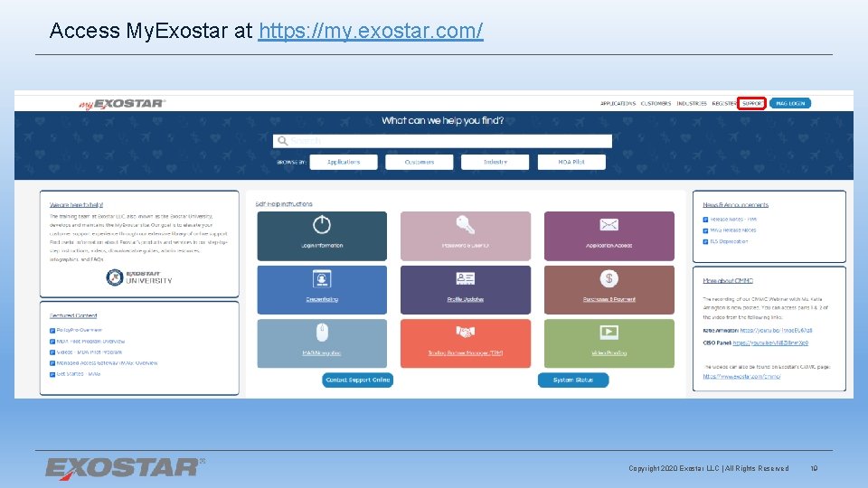Open the Profile Updates link
Screen dimensions: 868x488
(465, 299)
